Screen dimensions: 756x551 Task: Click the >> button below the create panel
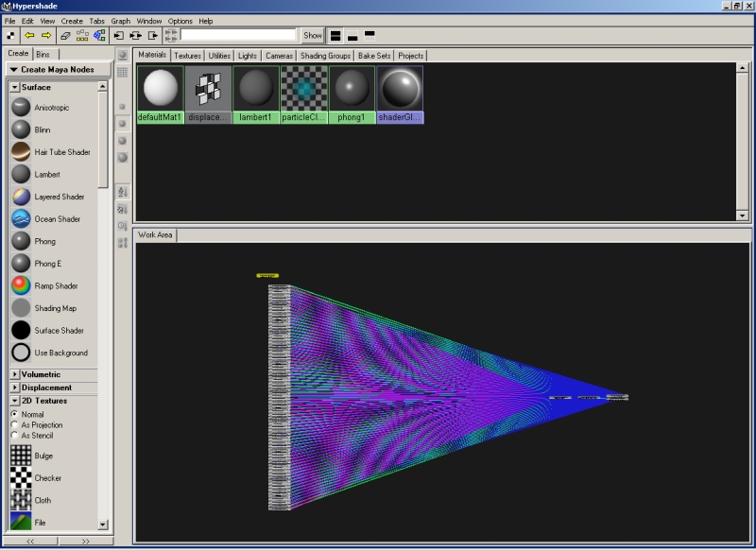[85, 542]
